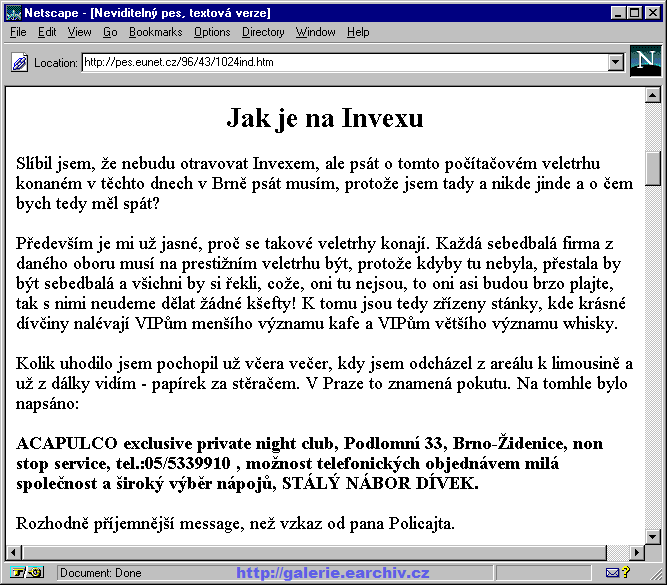This screenshot has height=585, width=667.
Task: Open the View menu
Action: [79, 32]
